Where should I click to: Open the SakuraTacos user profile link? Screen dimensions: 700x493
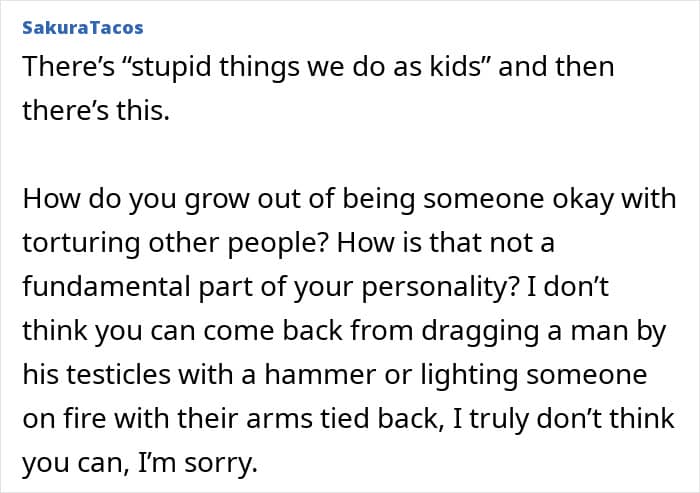tap(83, 28)
